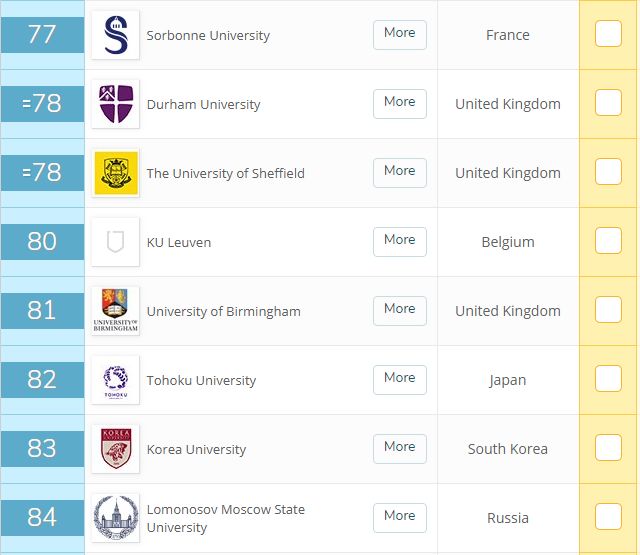Click the Durham University crest icon
The width and height of the screenshot is (640, 555).
(x=115, y=104)
